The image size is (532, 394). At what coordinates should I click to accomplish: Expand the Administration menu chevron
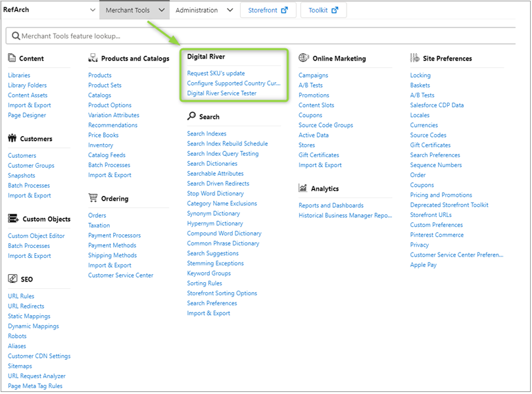(x=229, y=11)
